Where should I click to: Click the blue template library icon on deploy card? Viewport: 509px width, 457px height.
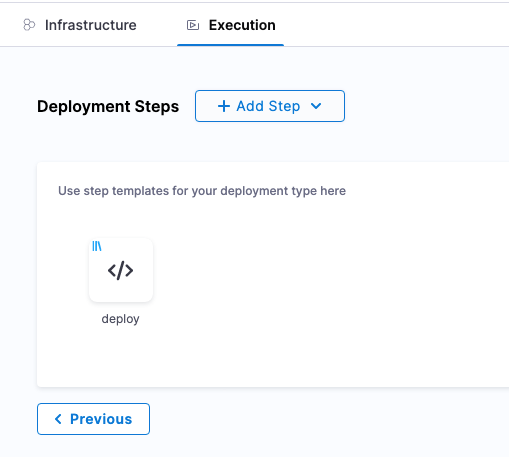97,246
